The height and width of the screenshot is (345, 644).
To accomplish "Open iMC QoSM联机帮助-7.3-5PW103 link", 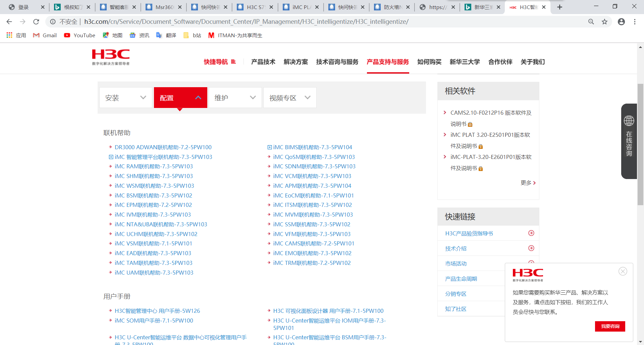I will pyautogui.click(x=314, y=157).
